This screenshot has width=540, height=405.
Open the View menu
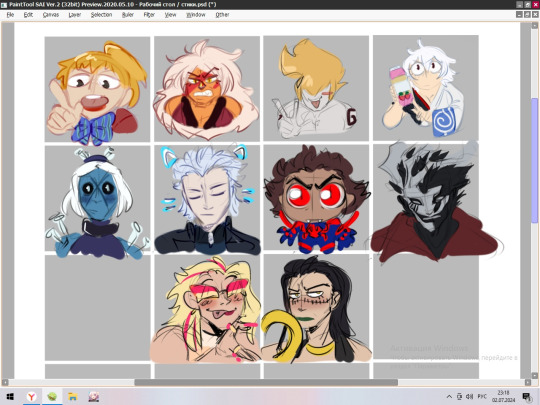[x=170, y=14]
